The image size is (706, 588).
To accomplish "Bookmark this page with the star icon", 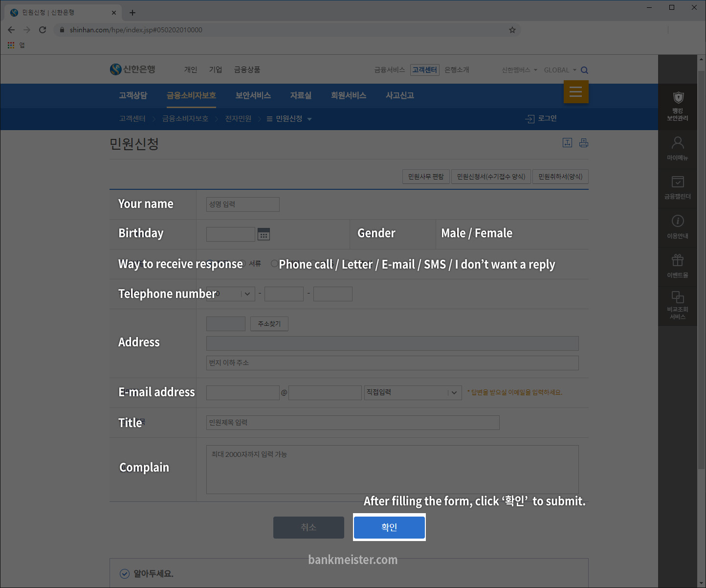I will [x=512, y=30].
